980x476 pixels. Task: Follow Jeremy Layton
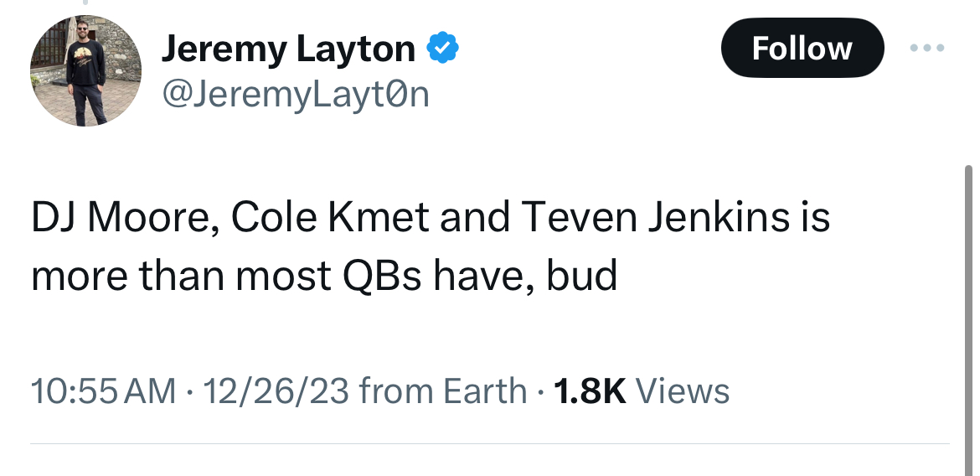point(802,48)
